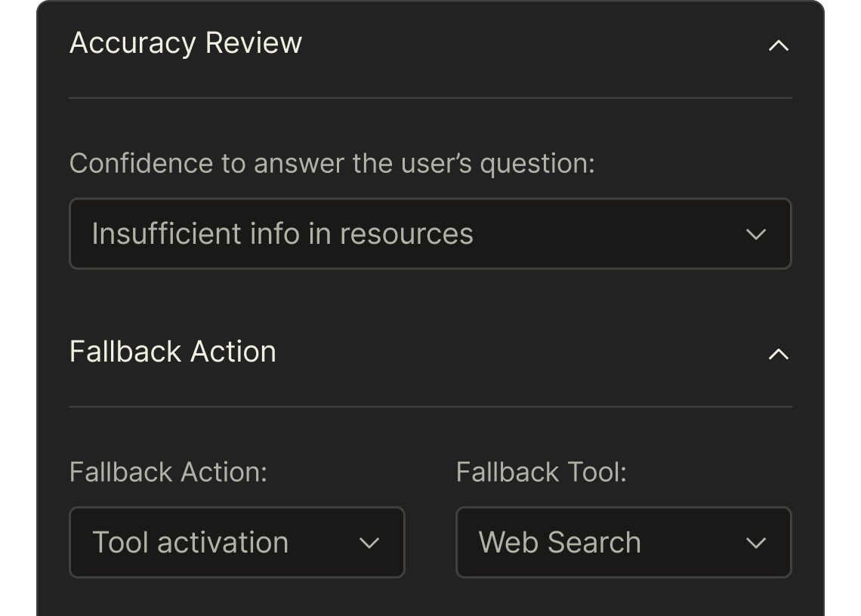Image resolution: width=861 pixels, height=616 pixels.
Task: Open the Fallback Tool dropdown showing Web Search
Action: tap(625, 543)
